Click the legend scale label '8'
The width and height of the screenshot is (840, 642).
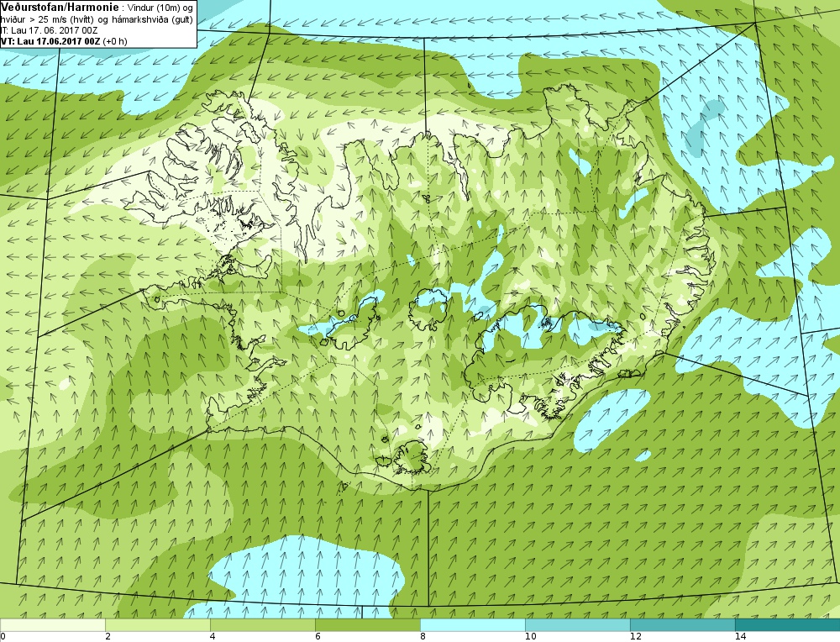423,637
